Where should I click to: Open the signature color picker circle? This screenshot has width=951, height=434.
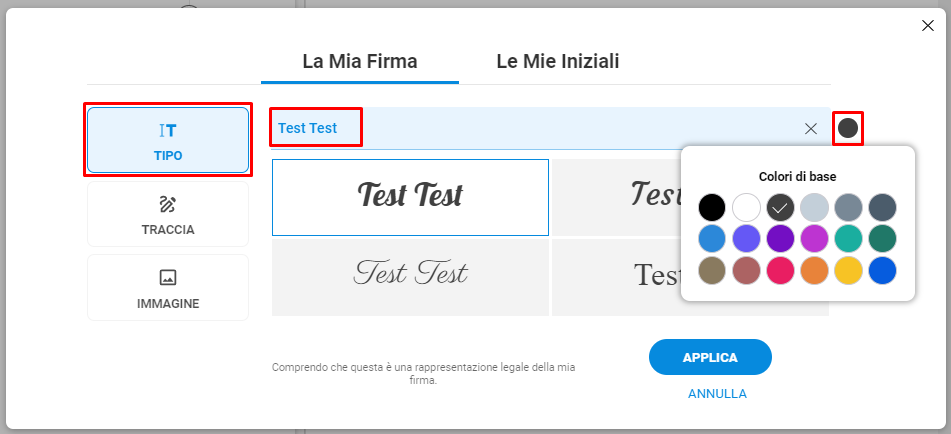pyautogui.click(x=848, y=128)
